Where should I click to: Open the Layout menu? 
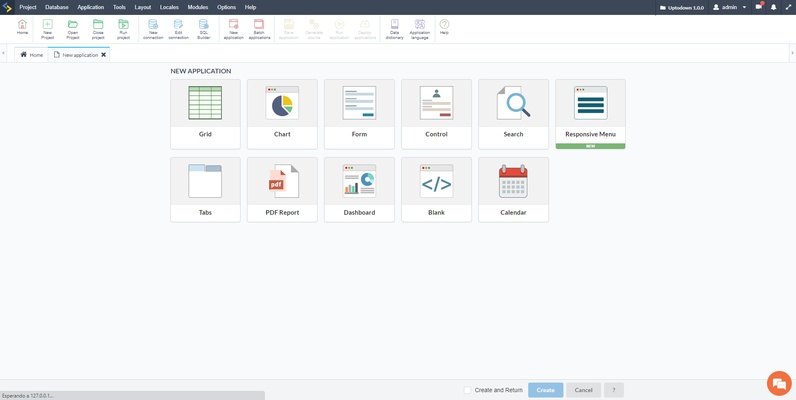pos(143,7)
